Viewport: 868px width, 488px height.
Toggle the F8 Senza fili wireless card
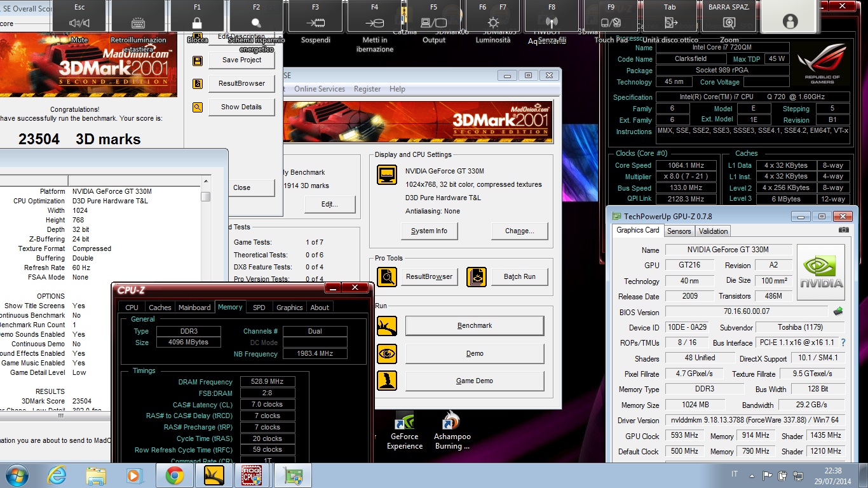(552, 16)
